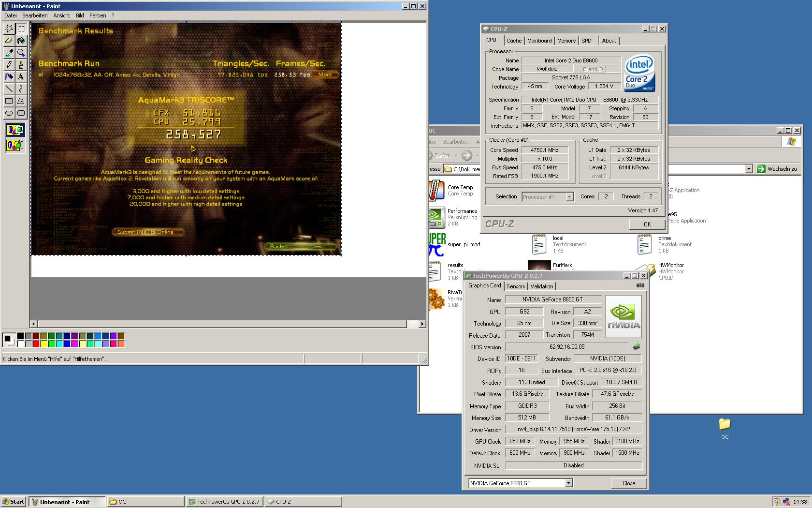This screenshot has height=508, width=812.
Task: Click the BIOS save icon in GPU-Z
Action: [x=637, y=346]
